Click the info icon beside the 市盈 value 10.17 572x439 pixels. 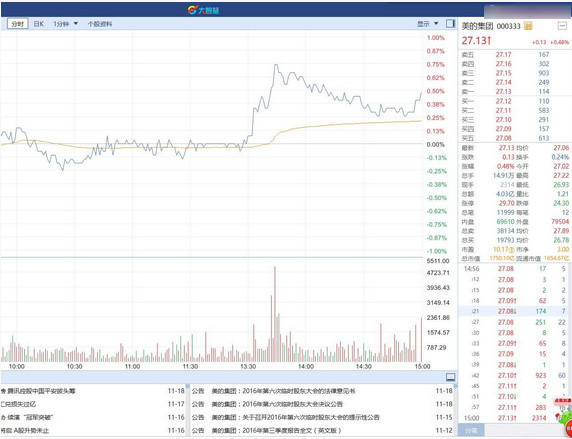coord(511,250)
